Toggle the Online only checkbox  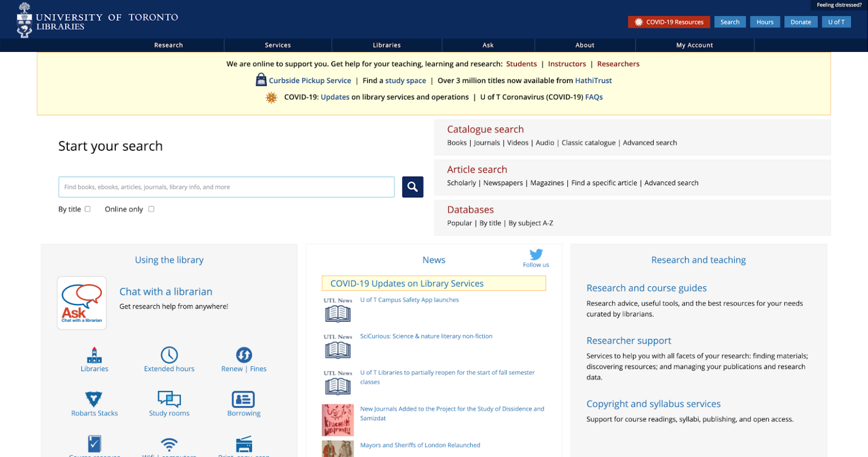(151, 209)
